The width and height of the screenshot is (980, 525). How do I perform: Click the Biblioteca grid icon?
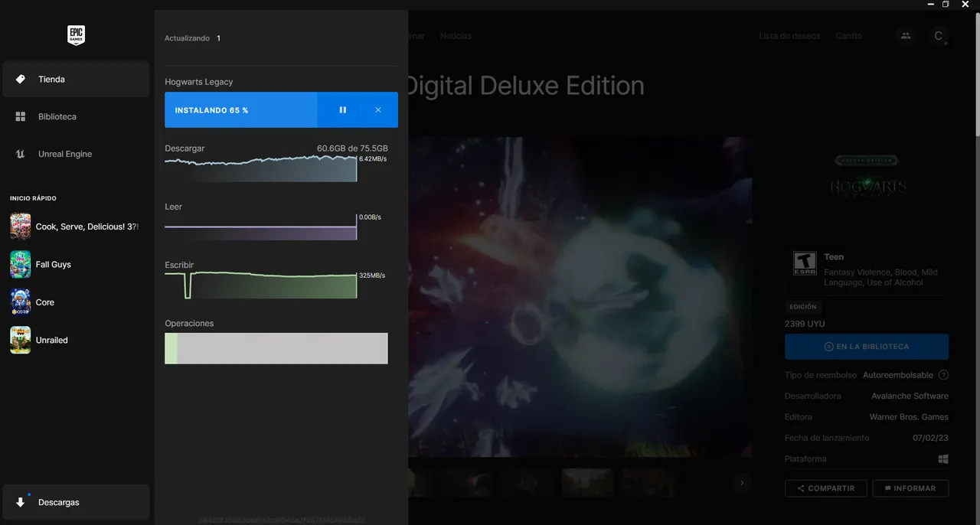click(x=21, y=117)
